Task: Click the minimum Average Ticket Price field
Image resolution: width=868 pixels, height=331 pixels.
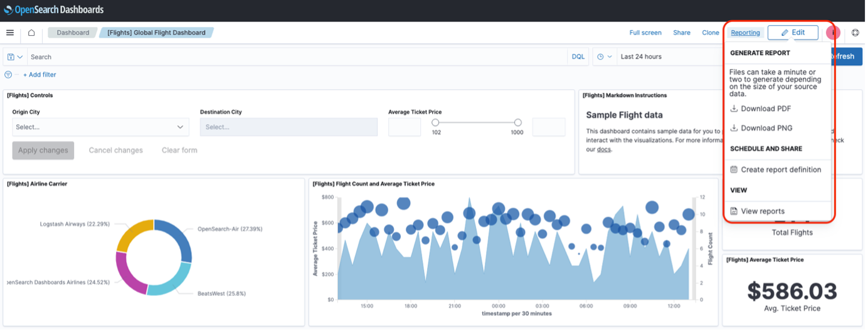Action: click(405, 127)
